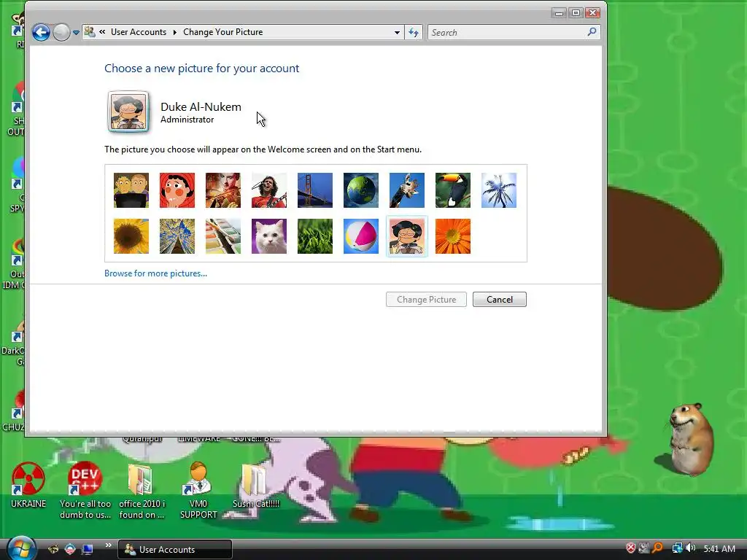Open the office 2010 folder on desktop
This screenshot has width=747, height=560.
click(x=142, y=491)
